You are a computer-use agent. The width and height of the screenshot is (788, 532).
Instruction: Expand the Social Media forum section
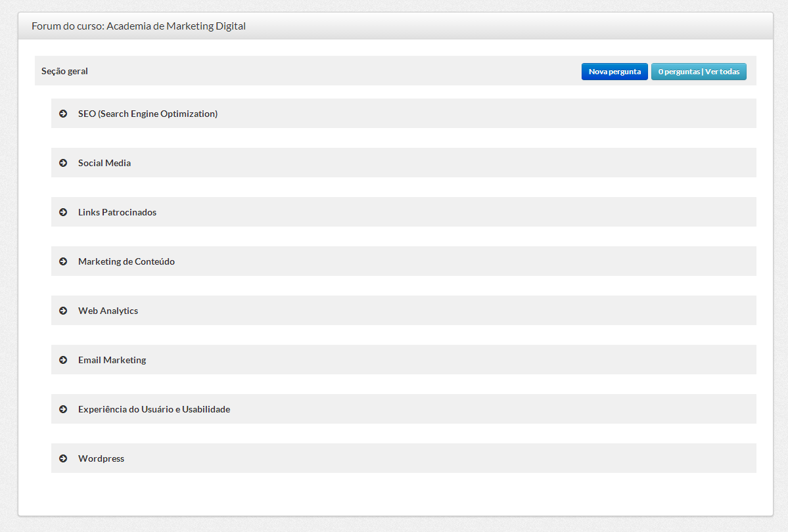104,163
